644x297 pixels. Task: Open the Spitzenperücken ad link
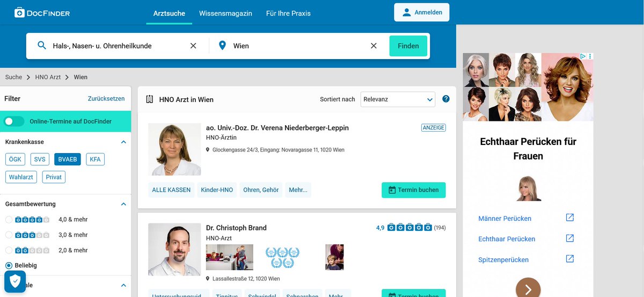503,260
